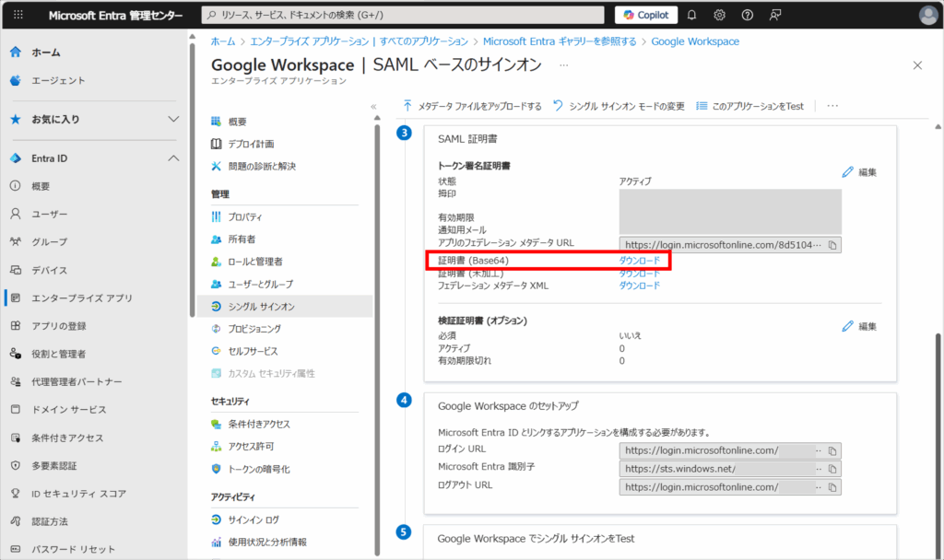Image resolution: width=944 pixels, height=560 pixels.
Task: Open the settings gear icon
Action: 719,15
